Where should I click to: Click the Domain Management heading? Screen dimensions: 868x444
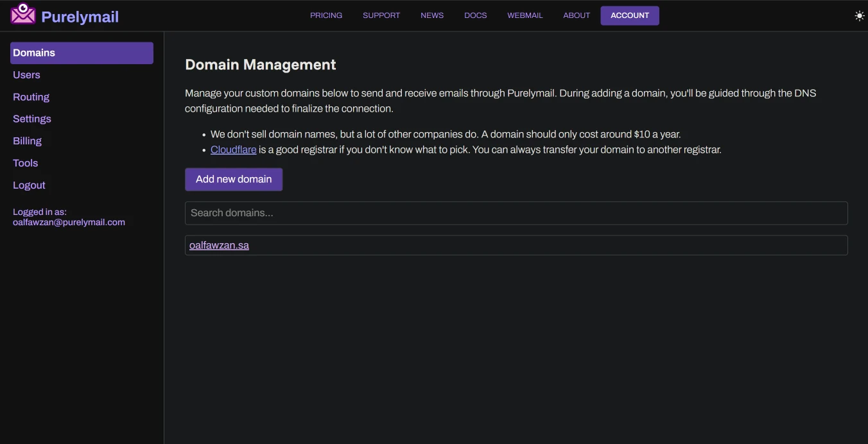(x=261, y=64)
